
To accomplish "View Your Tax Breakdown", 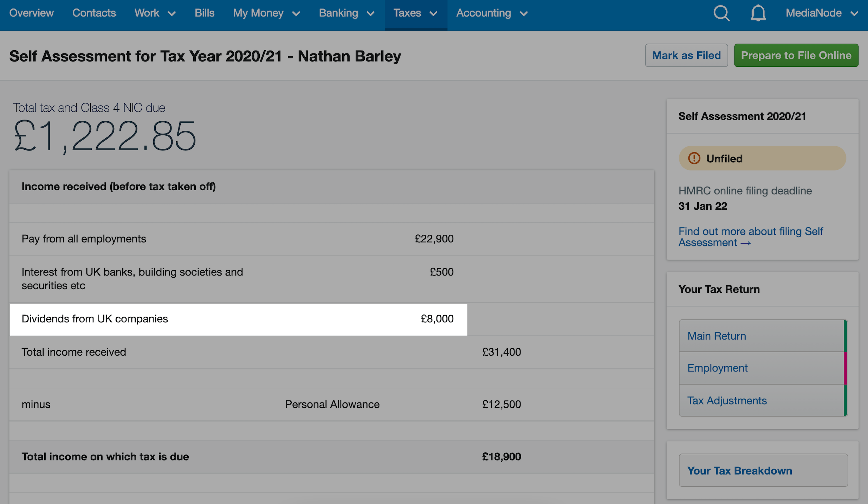I will [740, 470].
